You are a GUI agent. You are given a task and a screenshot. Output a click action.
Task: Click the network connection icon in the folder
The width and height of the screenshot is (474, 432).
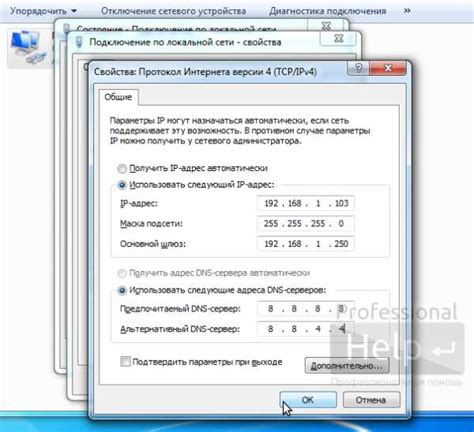(27, 47)
